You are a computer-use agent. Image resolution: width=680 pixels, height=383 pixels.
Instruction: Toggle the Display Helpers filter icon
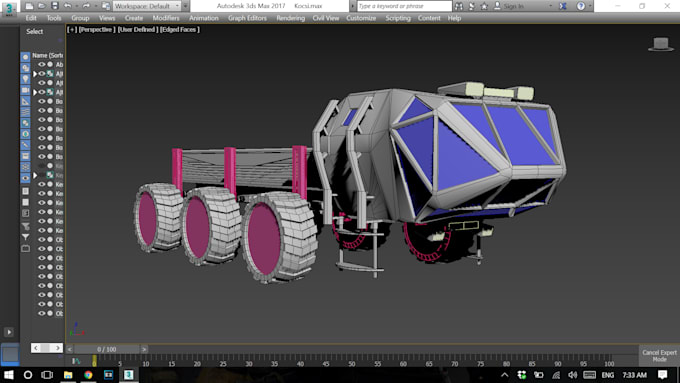[25, 101]
